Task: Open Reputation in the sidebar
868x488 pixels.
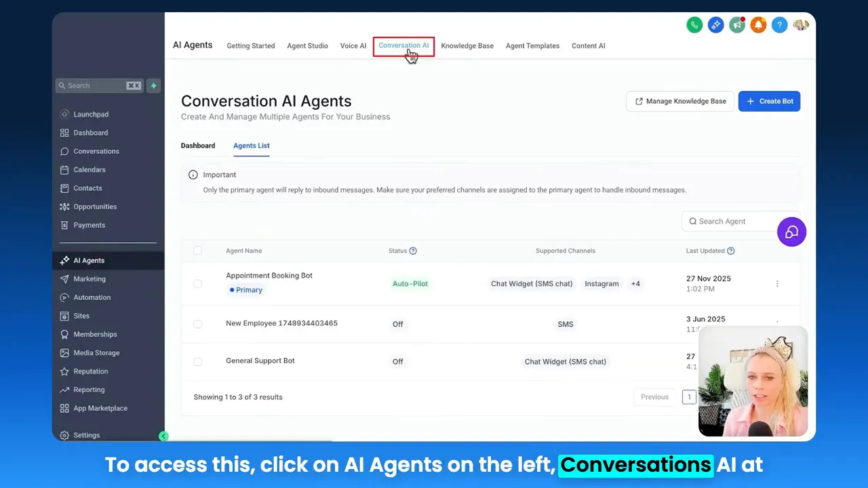Action: pos(91,371)
